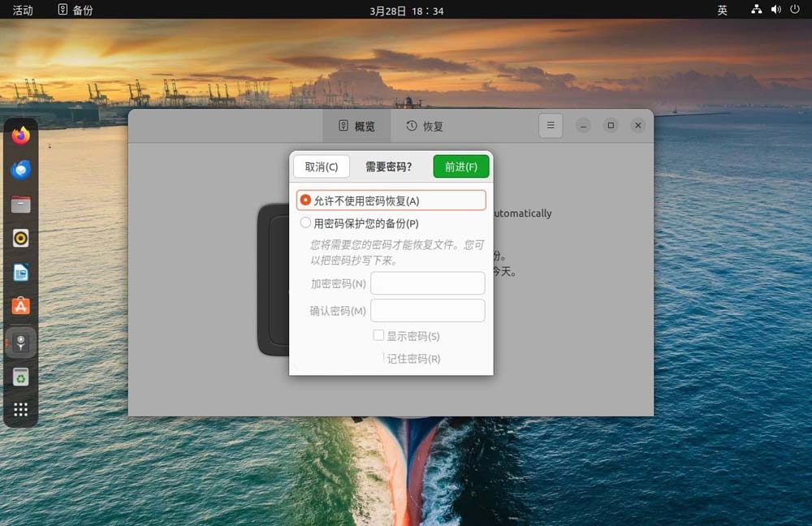This screenshot has height=526, width=812.
Task: Open the Files manager in dock
Action: point(21,204)
